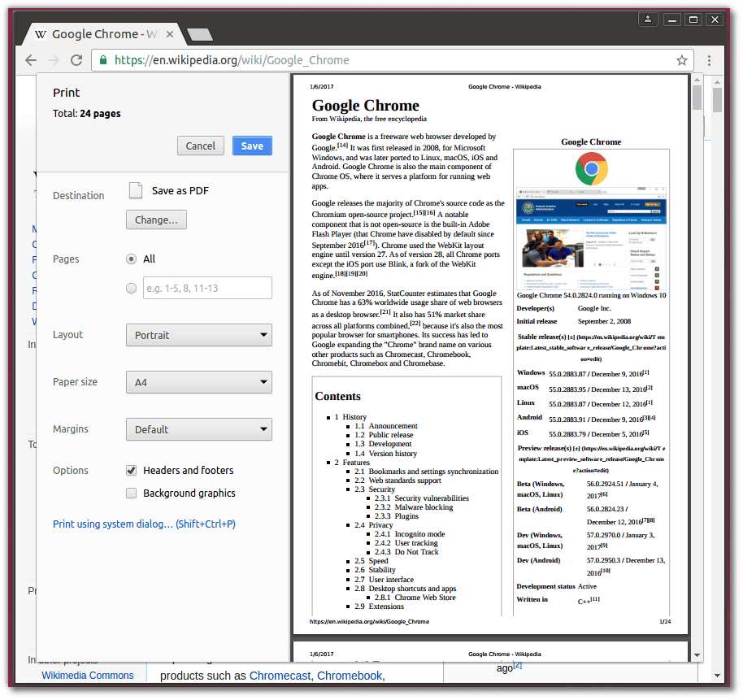Click Print using system dialog link
The height and width of the screenshot is (700, 743).
pos(144,524)
